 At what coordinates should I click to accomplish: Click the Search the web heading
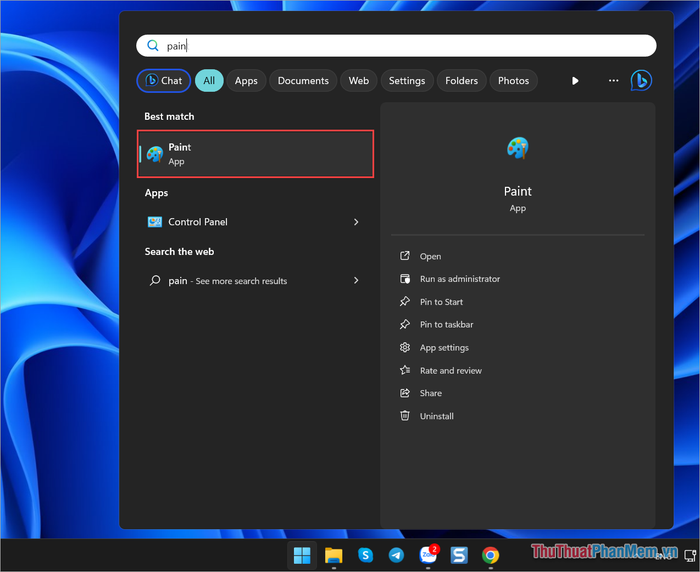(x=179, y=252)
